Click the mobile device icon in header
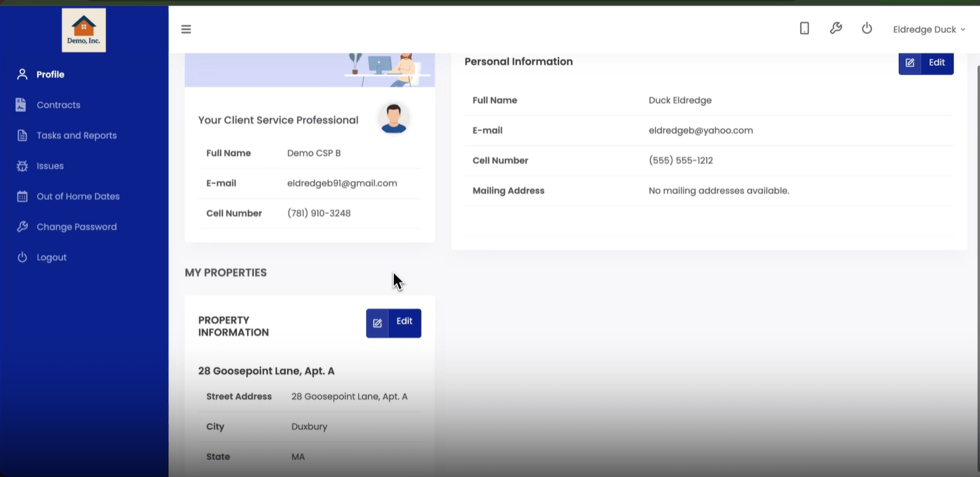The width and height of the screenshot is (980, 477). [804, 29]
